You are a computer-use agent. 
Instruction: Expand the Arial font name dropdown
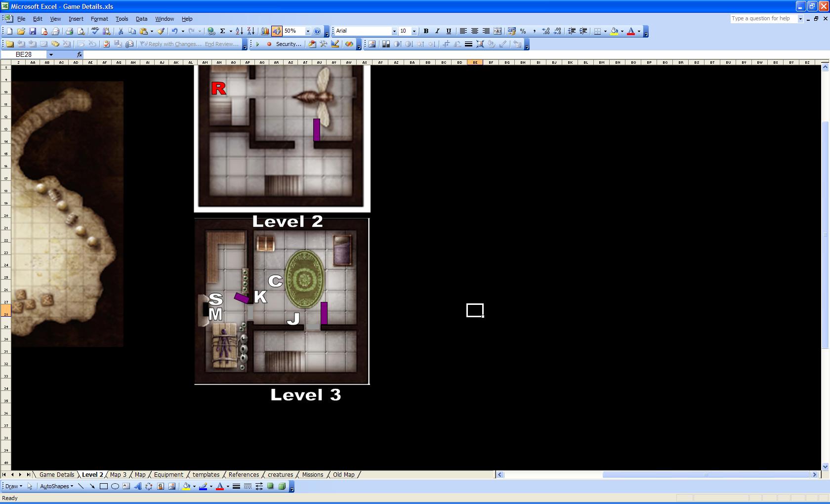click(x=394, y=31)
